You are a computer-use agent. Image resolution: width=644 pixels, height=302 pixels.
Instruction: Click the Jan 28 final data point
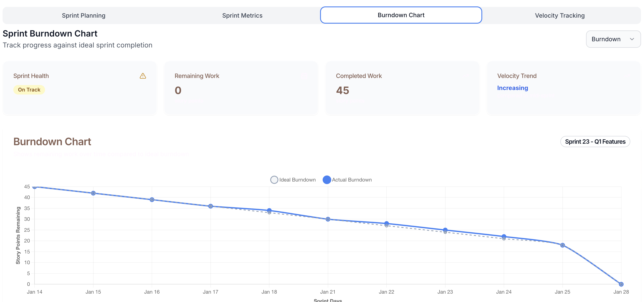[621, 284]
